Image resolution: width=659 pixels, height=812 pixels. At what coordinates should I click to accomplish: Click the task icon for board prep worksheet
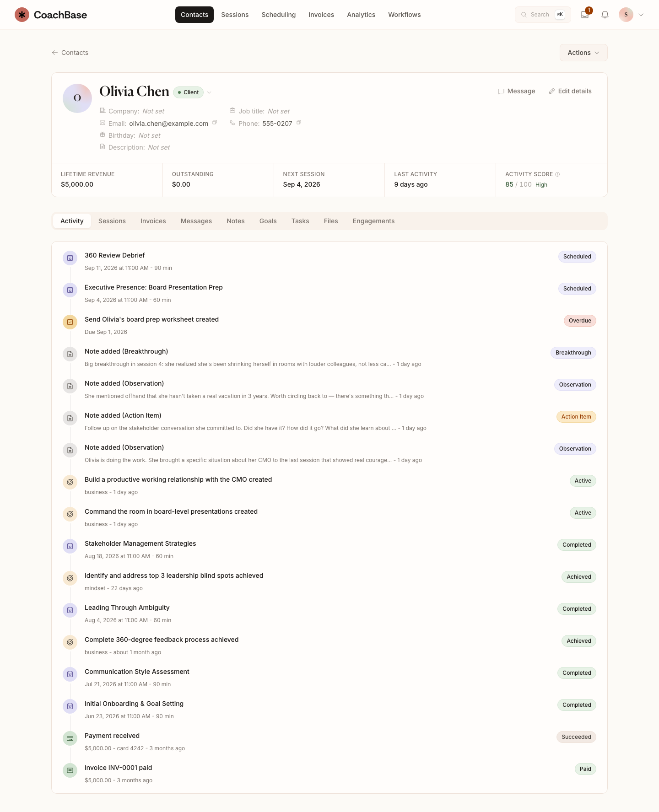70,322
